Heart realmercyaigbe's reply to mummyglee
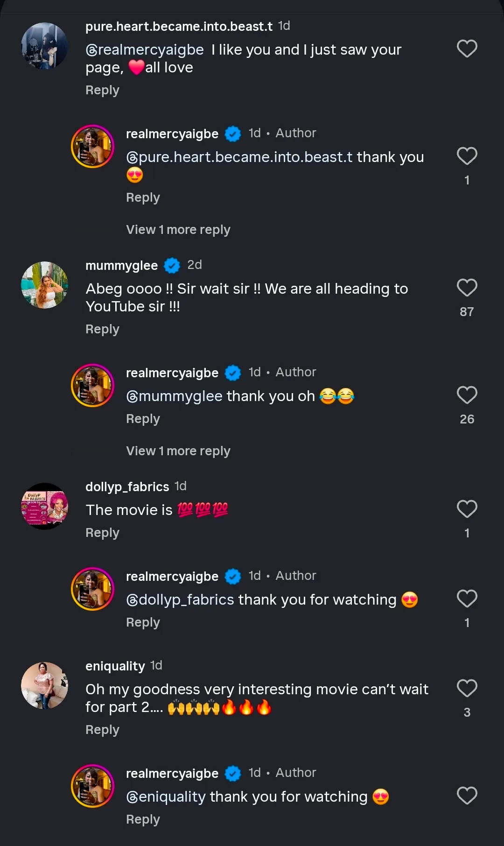 [467, 395]
